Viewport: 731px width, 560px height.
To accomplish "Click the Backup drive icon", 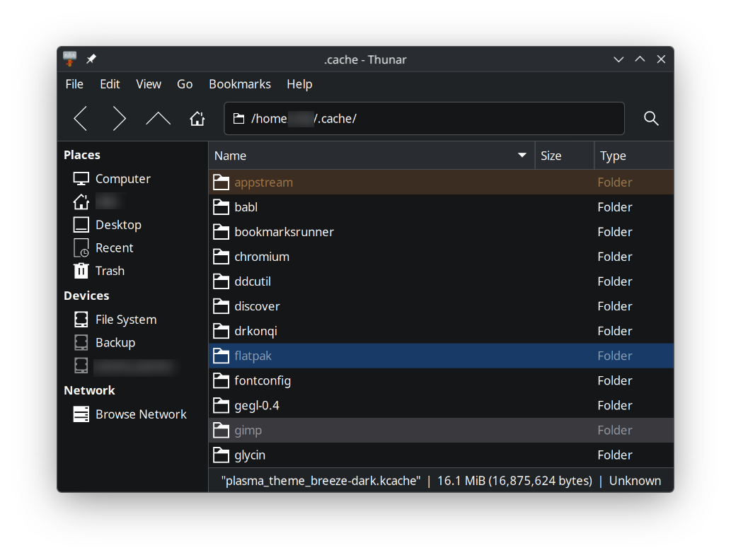I will pos(81,342).
